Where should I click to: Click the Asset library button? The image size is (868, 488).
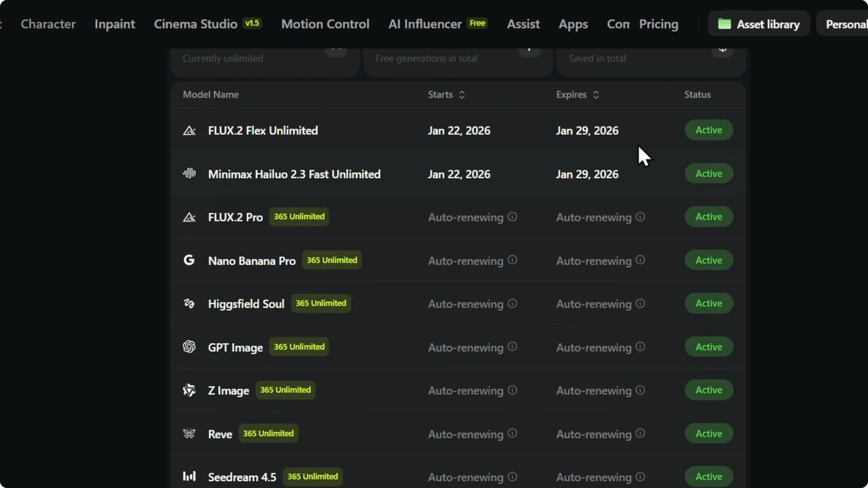759,24
